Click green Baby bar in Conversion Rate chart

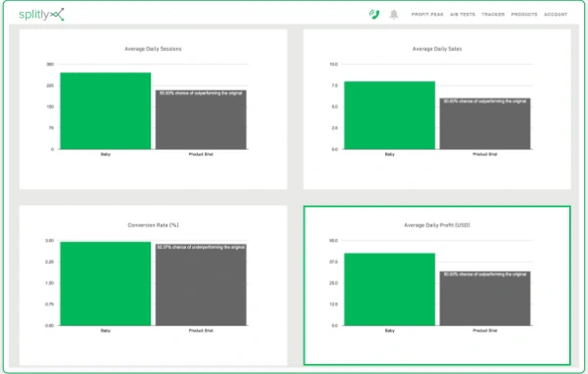tap(105, 283)
